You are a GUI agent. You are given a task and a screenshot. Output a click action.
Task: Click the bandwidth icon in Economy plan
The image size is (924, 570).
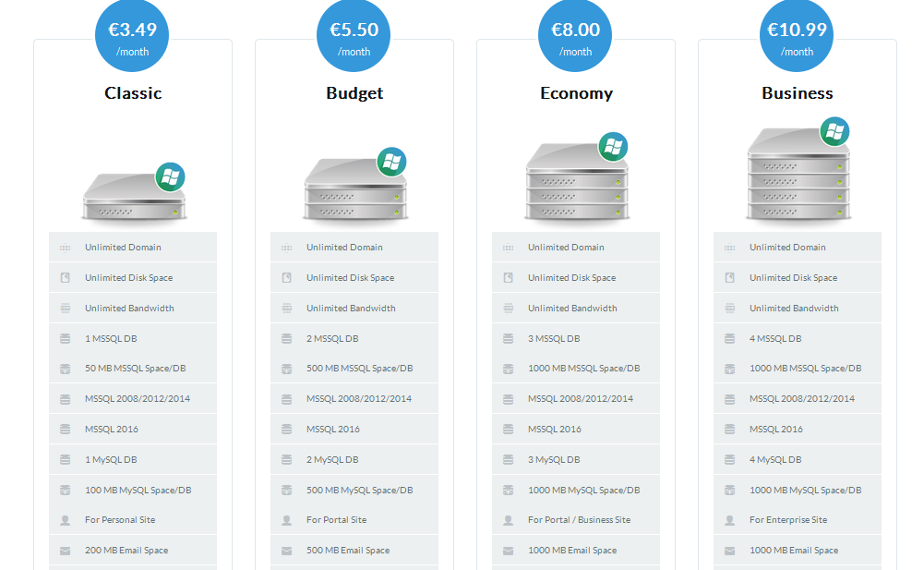(508, 308)
